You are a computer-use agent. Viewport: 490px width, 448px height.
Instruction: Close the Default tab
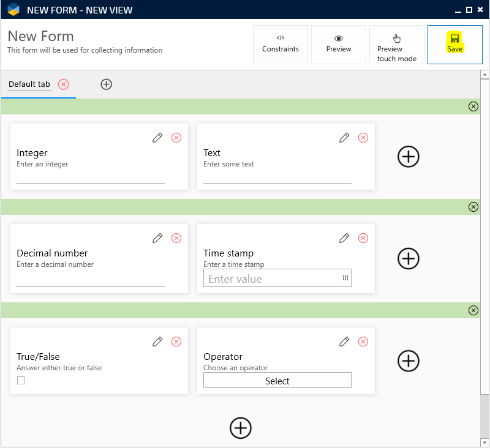coord(64,84)
